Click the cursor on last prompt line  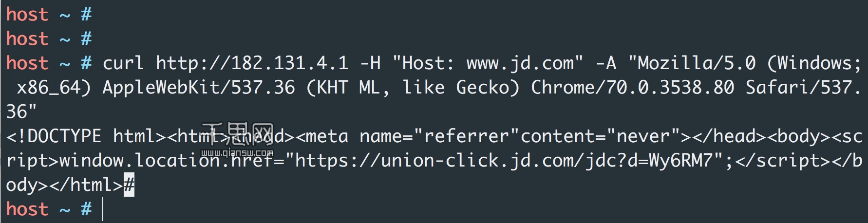click(103, 209)
